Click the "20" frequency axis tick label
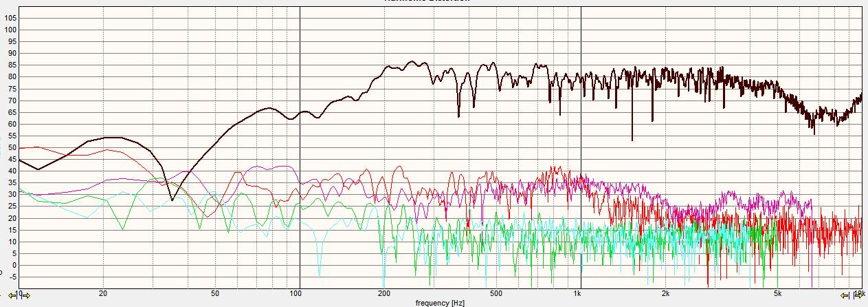The image size is (868, 307). point(102,293)
